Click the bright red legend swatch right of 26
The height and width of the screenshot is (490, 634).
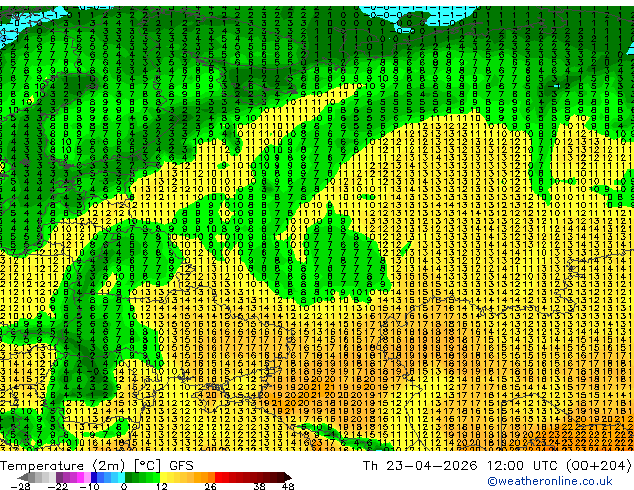click(218, 477)
